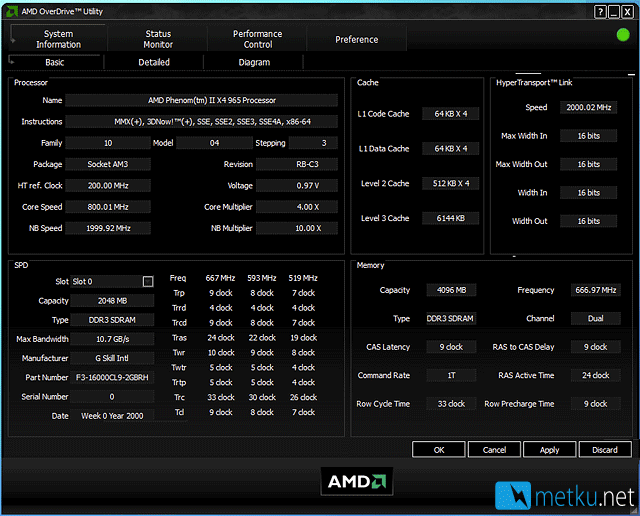Click the Stepping value 3
Viewport: 640px width, 516px height.
click(313, 143)
